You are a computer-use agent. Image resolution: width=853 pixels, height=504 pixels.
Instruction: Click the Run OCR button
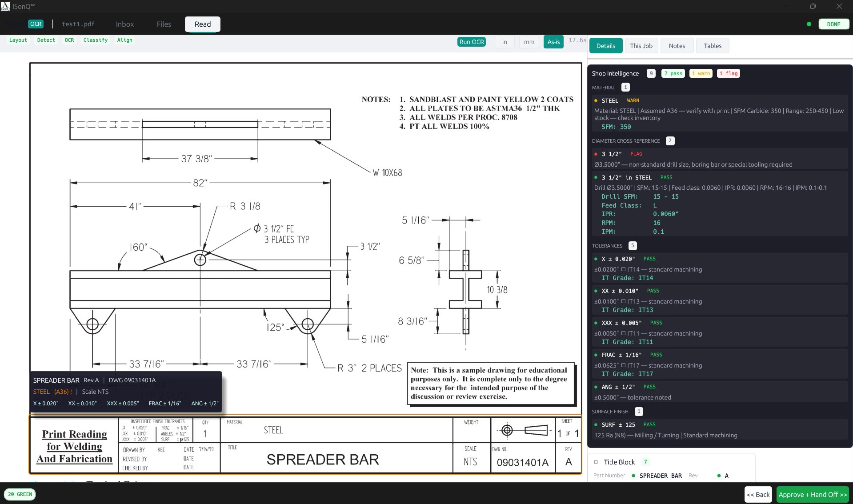471,42
